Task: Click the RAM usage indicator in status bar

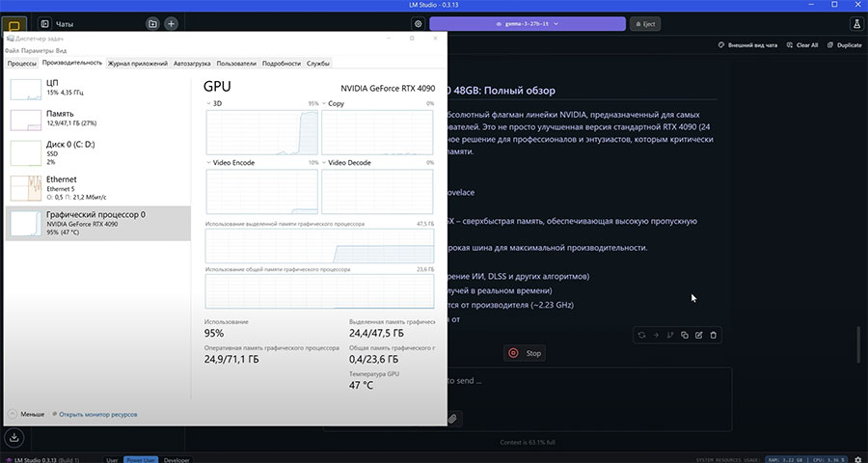Action: (x=783, y=460)
